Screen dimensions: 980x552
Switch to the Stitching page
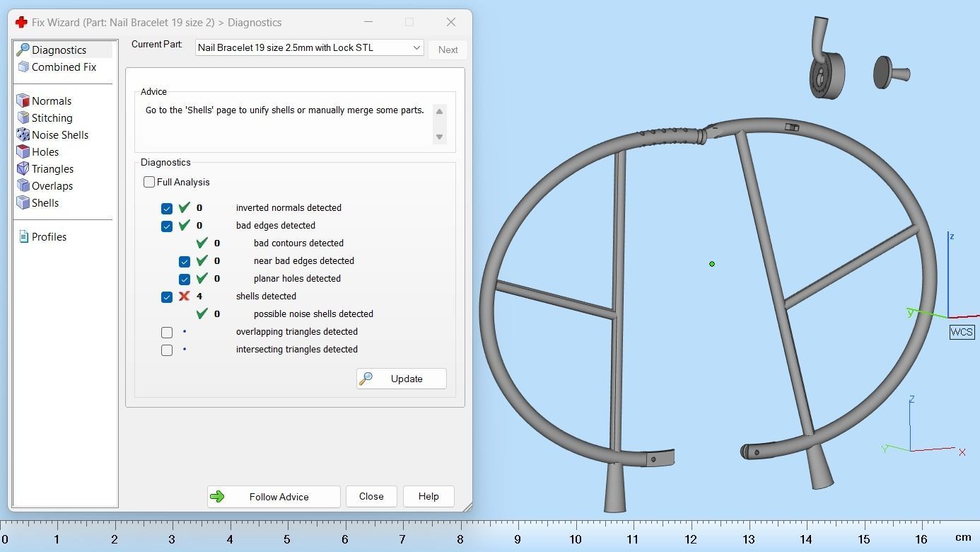click(52, 117)
